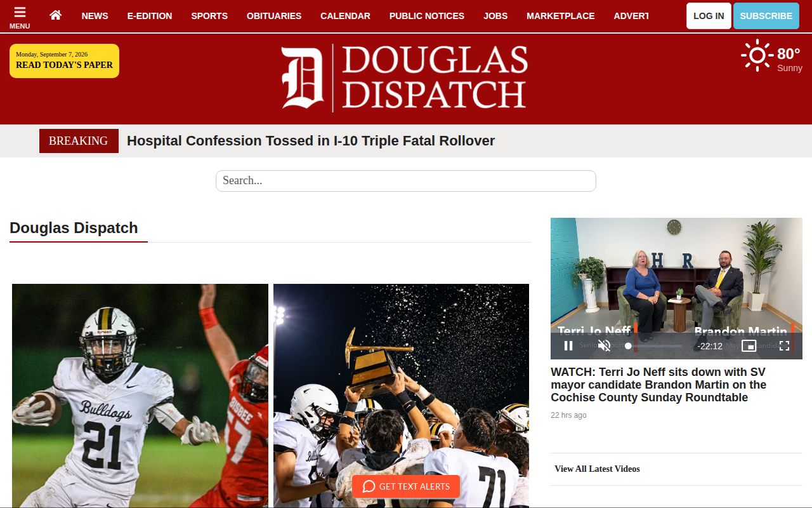Open the WATCH Terri Jo Neff video headline
This screenshot has height=508, width=812.
pos(658,385)
